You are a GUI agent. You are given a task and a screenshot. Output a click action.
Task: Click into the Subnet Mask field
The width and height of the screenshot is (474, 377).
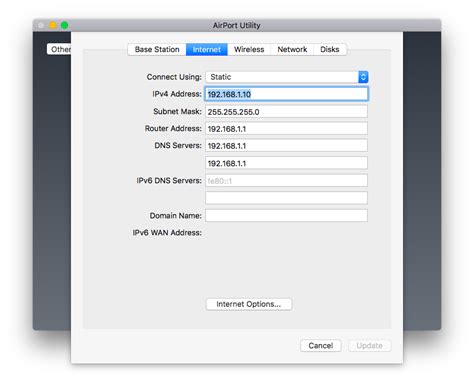pos(286,112)
